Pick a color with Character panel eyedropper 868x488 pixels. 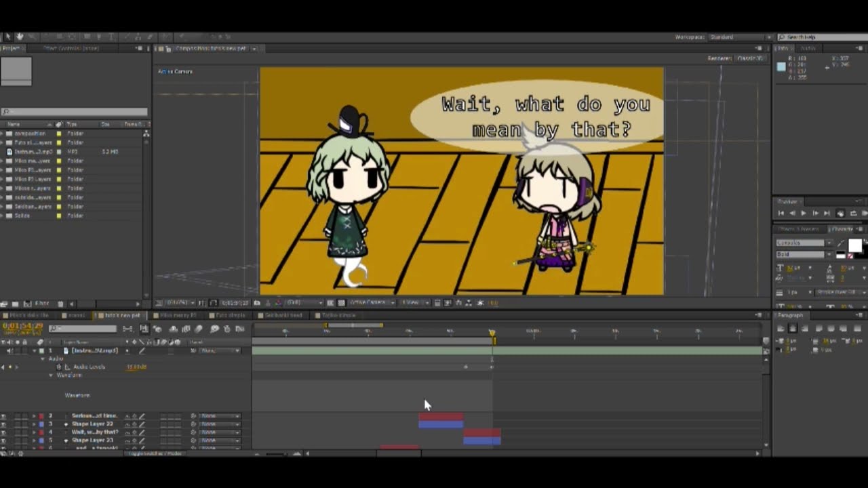(x=841, y=243)
